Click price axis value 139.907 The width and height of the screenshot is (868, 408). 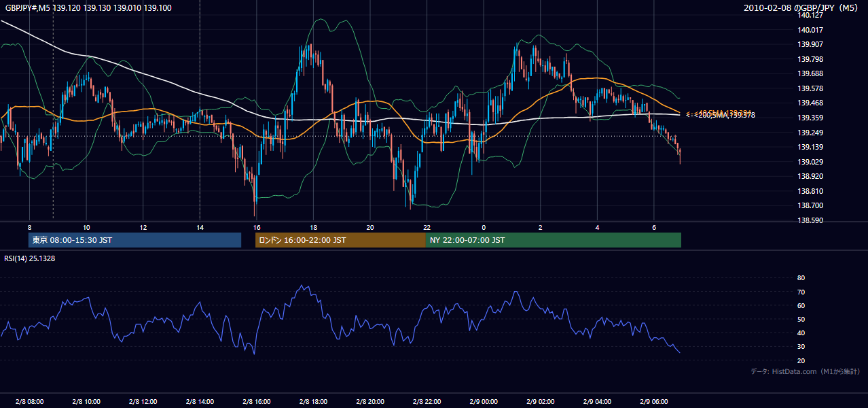(811, 44)
